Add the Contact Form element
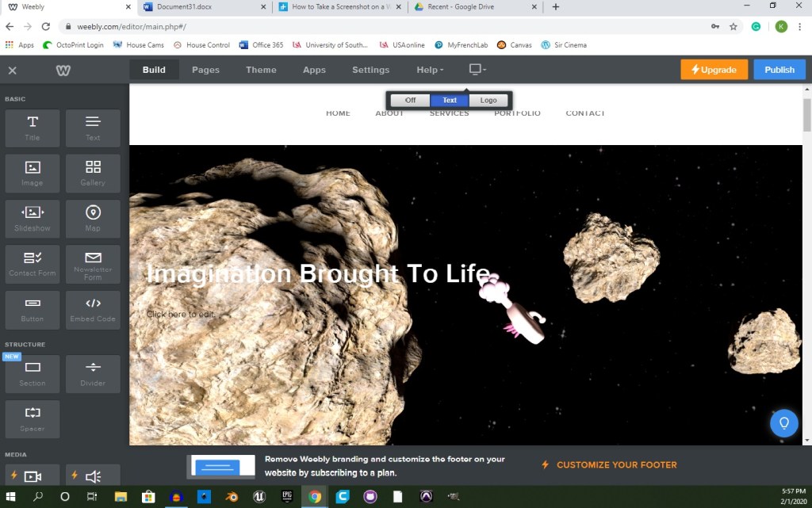The image size is (812, 508). 33,264
